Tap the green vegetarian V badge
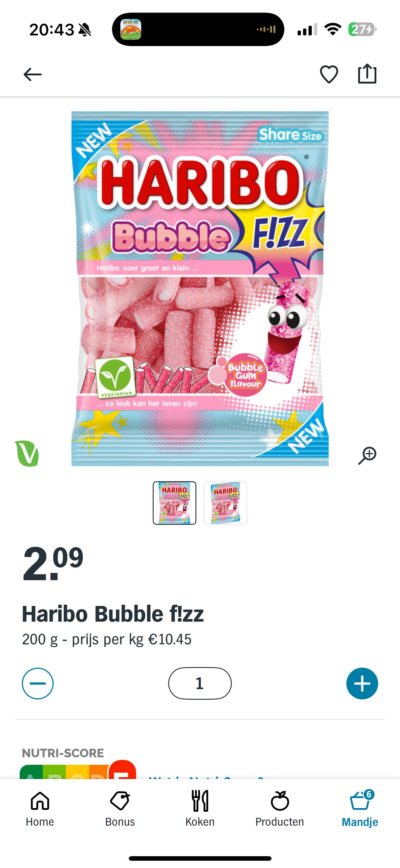This screenshot has height=868, width=400. (27, 453)
